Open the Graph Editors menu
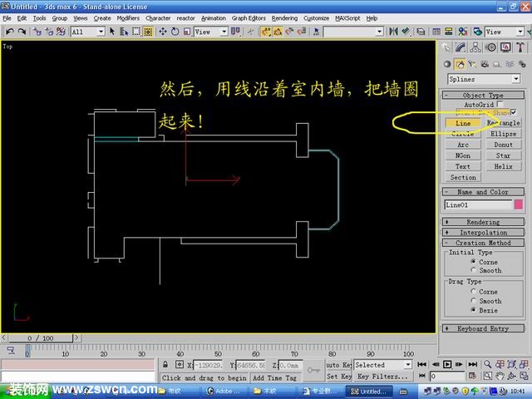This screenshot has width=532, height=399. coord(249,18)
